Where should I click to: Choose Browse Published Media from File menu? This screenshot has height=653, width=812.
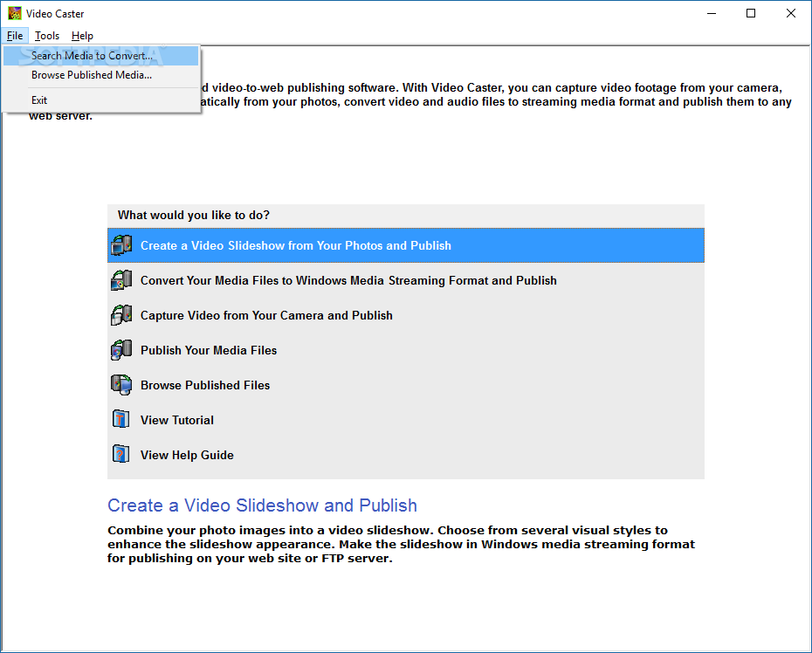(101, 75)
